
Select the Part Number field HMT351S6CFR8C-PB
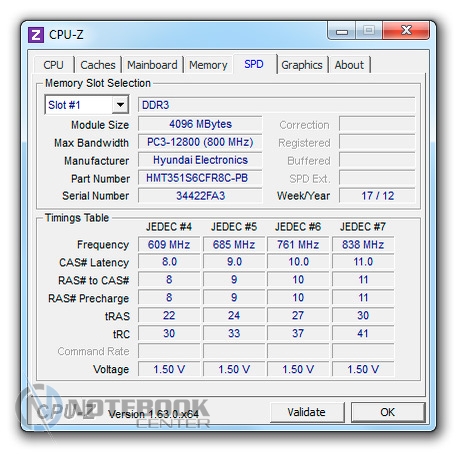click(x=200, y=178)
